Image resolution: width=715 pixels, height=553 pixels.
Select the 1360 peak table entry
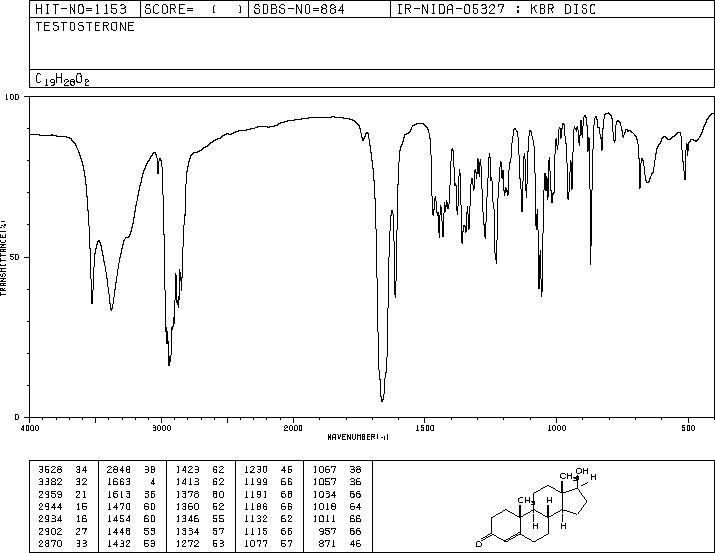click(x=200, y=506)
